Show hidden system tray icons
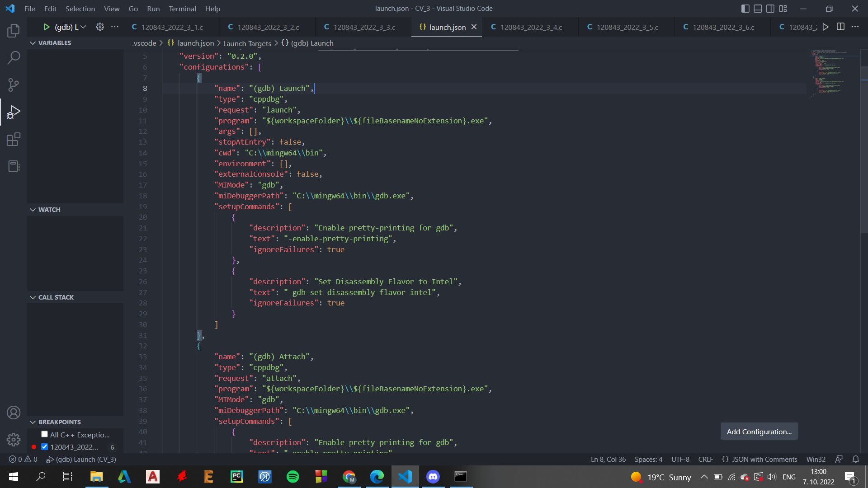Screen dimensions: 868x488 tap(704, 477)
